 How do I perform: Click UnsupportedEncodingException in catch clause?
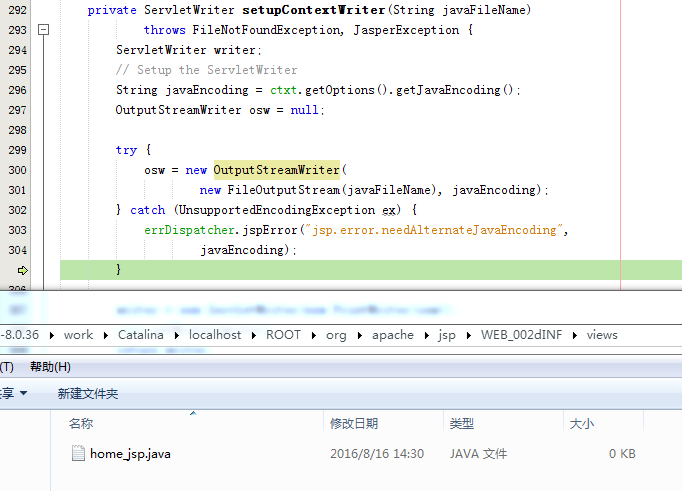tap(277, 210)
